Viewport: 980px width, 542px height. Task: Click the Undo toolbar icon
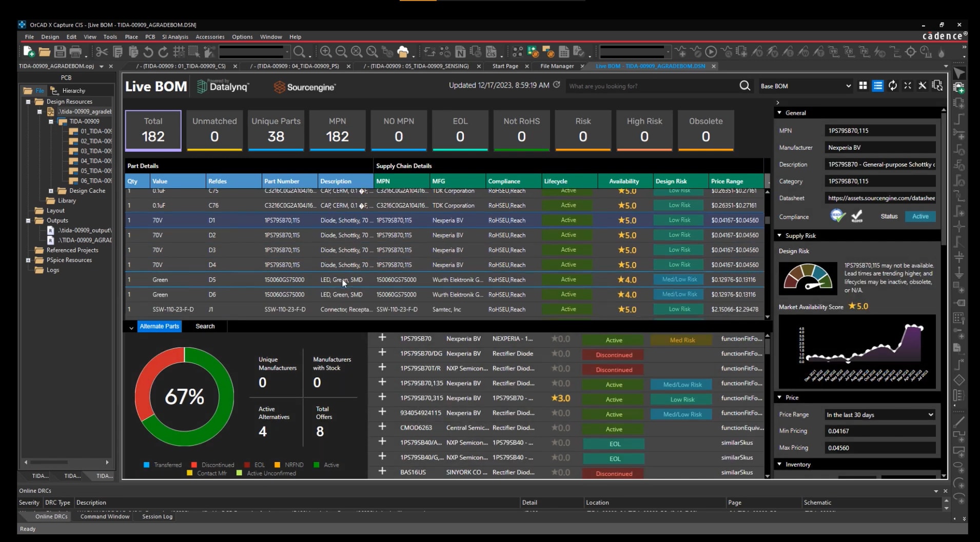click(148, 52)
